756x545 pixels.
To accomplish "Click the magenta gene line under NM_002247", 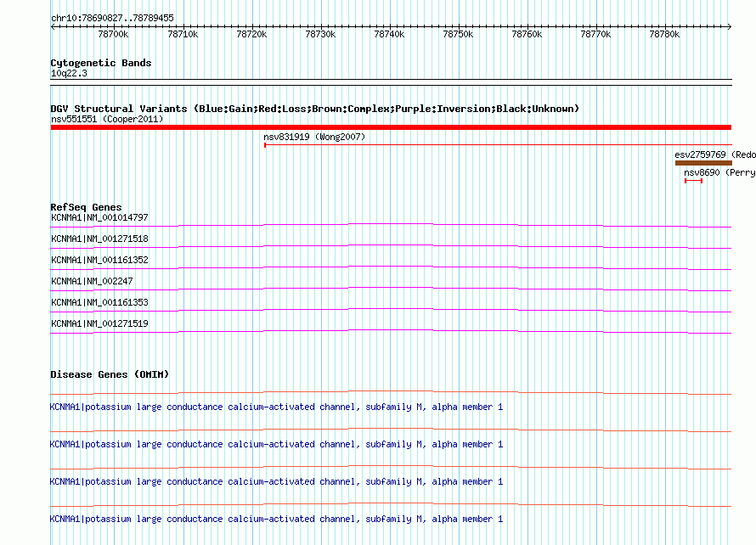I will 391,289.
